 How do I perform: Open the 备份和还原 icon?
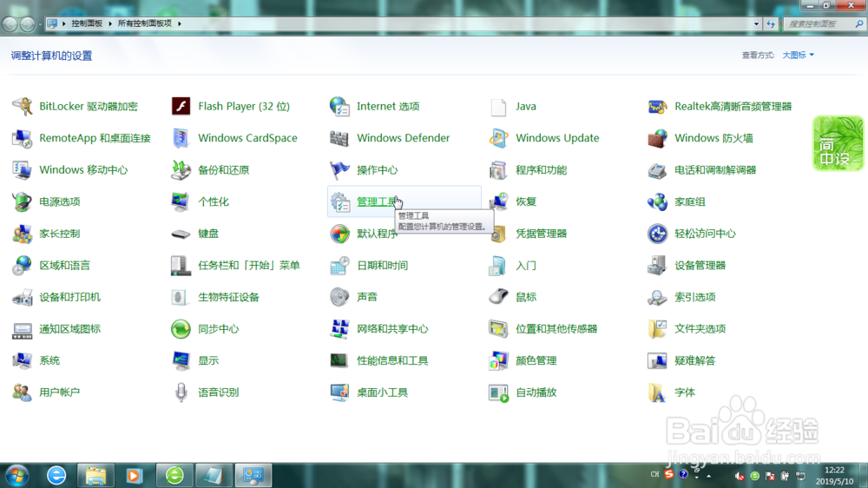[x=181, y=170]
